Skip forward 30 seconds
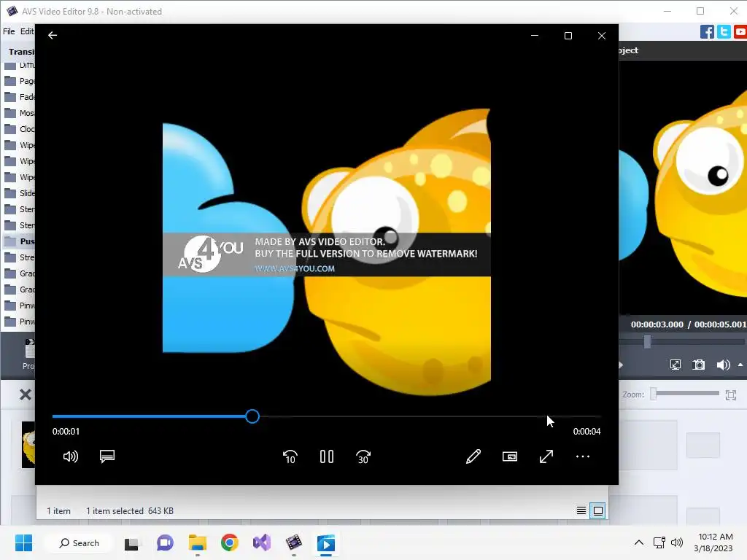The image size is (747, 560). [363, 456]
